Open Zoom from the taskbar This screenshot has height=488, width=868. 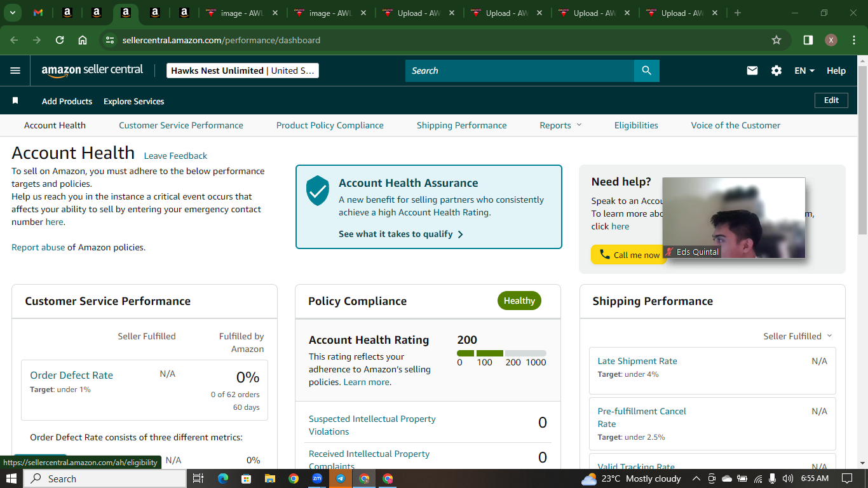pyautogui.click(x=316, y=478)
